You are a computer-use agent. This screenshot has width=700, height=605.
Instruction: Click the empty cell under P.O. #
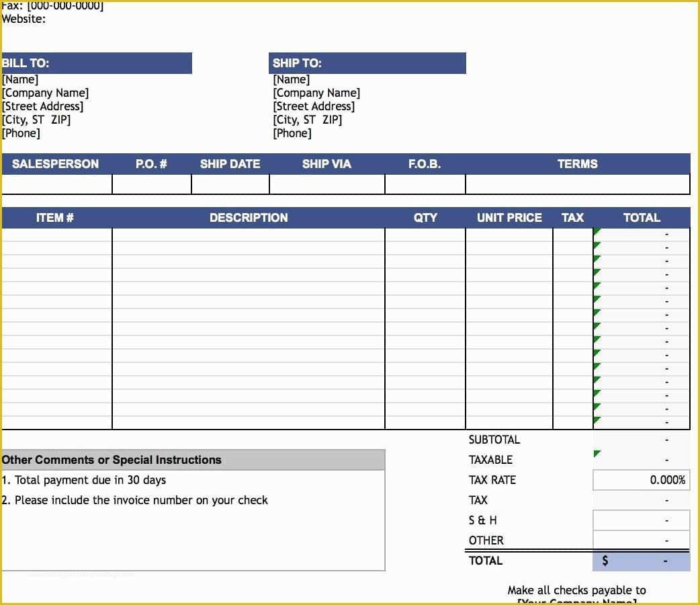[152, 184]
